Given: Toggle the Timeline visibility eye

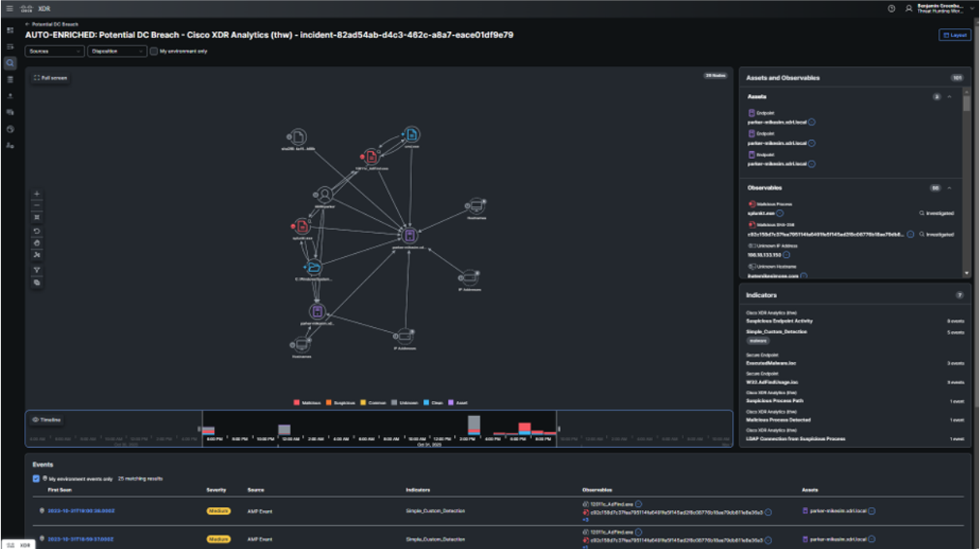Looking at the screenshot, I should coord(36,419).
